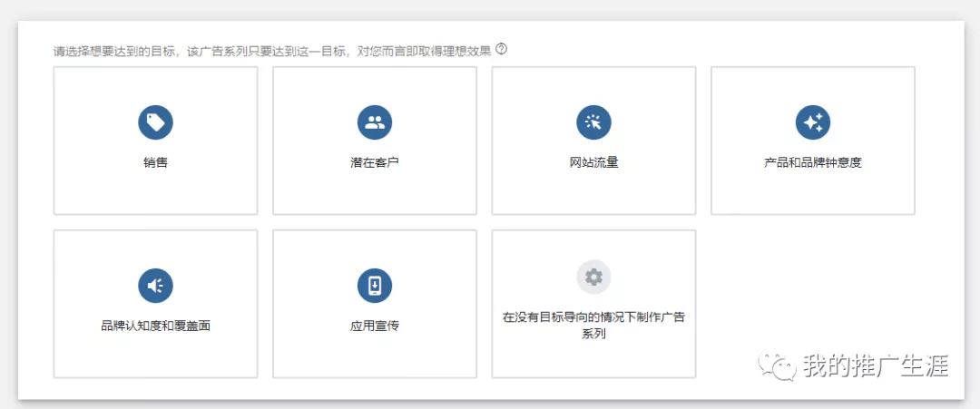Viewport: 980px width, 409px height.
Task: Pick the 应用宣传 label
Action: tap(374, 326)
